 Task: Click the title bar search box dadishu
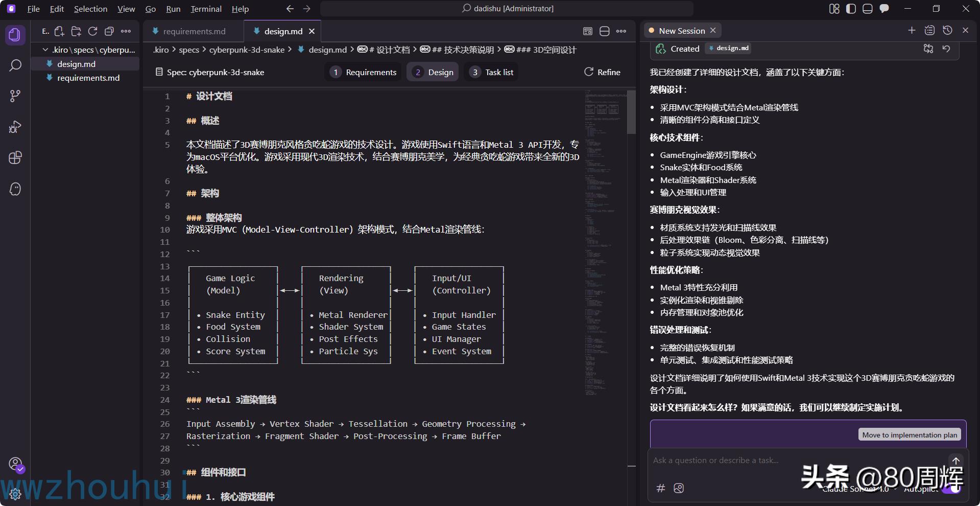tap(507, 9)
